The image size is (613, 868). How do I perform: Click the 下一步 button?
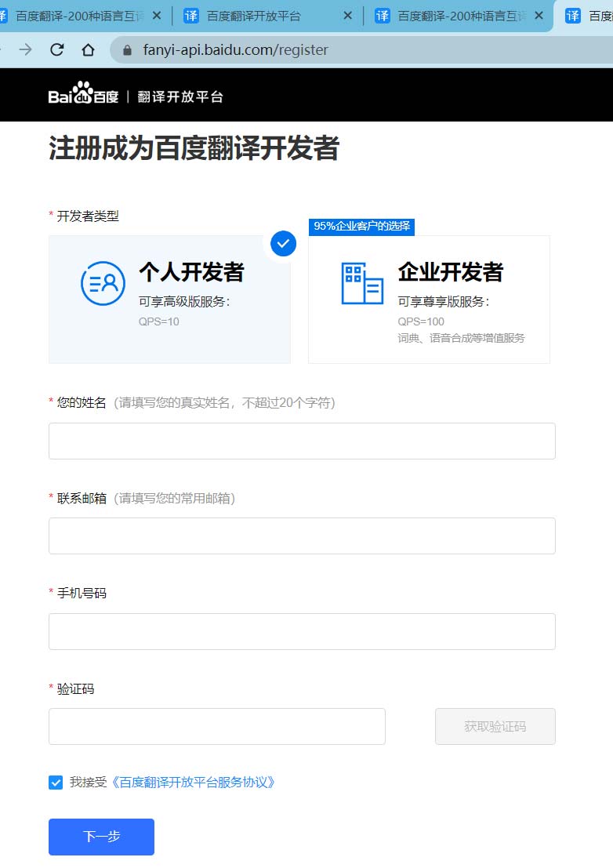click(x=101, y=837)
